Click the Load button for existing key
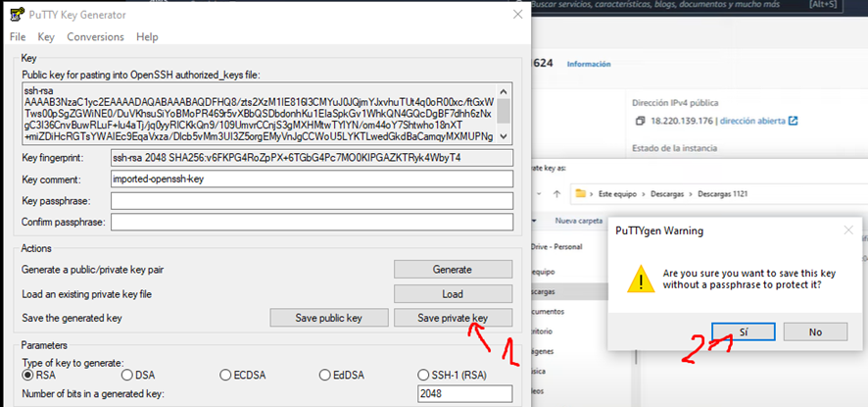 pos(453,294)
